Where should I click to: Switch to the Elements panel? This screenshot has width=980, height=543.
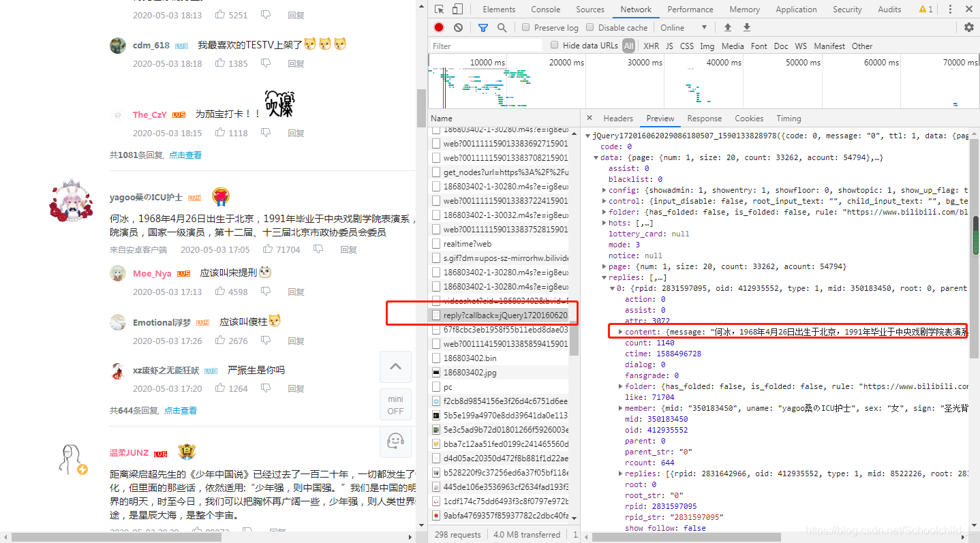coord(499,10)
